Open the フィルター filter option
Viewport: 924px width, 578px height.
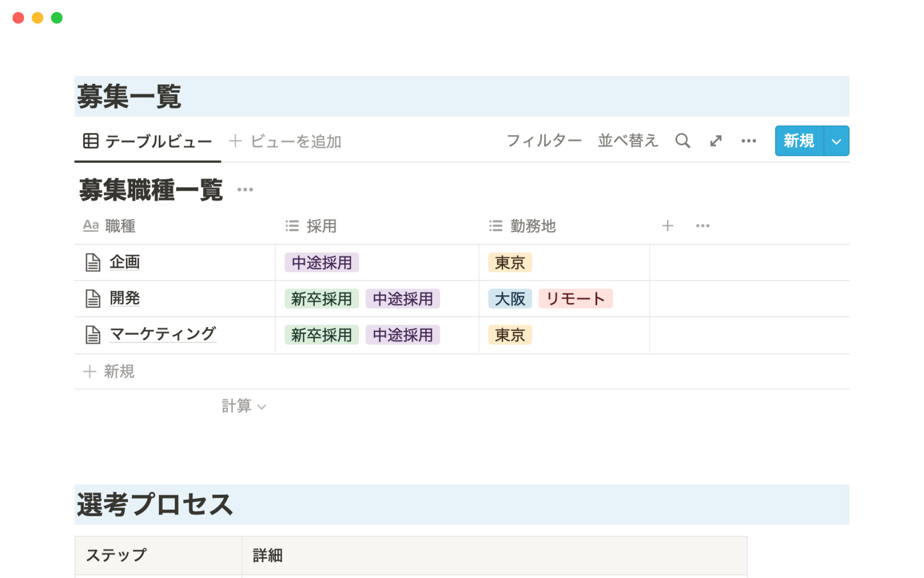click(544, 141)
